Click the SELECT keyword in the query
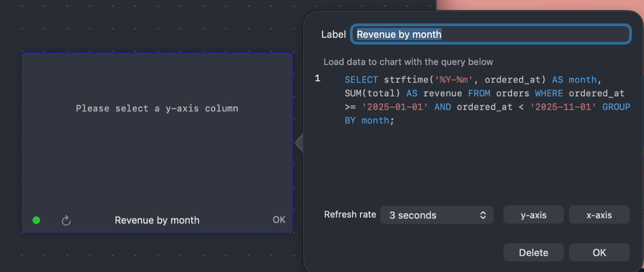 pos(361,80)
